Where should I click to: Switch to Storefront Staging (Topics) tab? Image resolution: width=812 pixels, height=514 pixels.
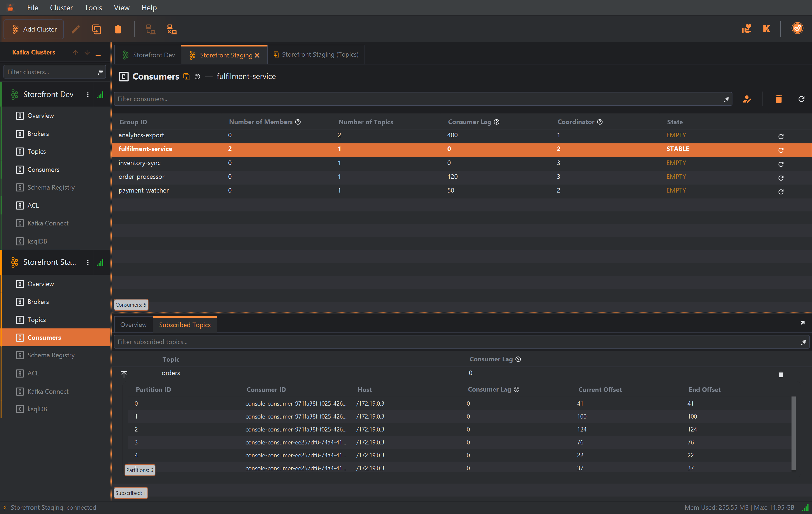coord(316,55)
